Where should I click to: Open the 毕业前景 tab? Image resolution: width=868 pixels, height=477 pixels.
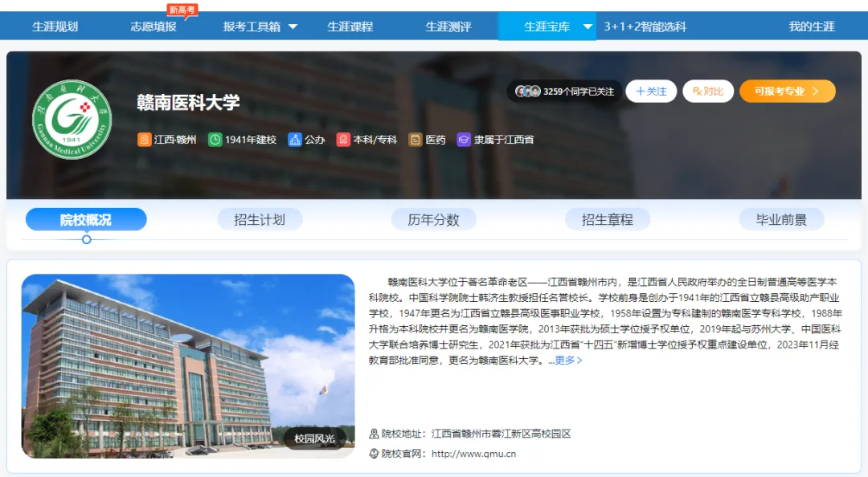[781, 220]
